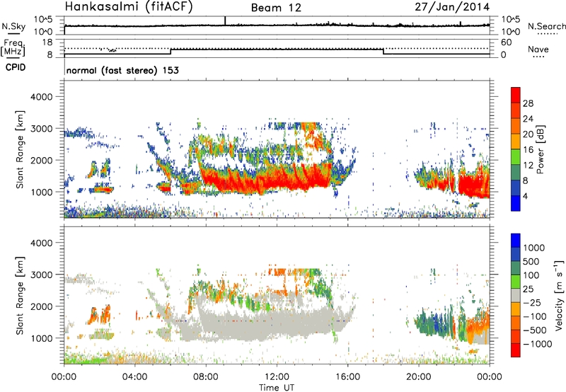
Task: Click the '-500' tick on velocity colorbar
Action: pos(535,330)
